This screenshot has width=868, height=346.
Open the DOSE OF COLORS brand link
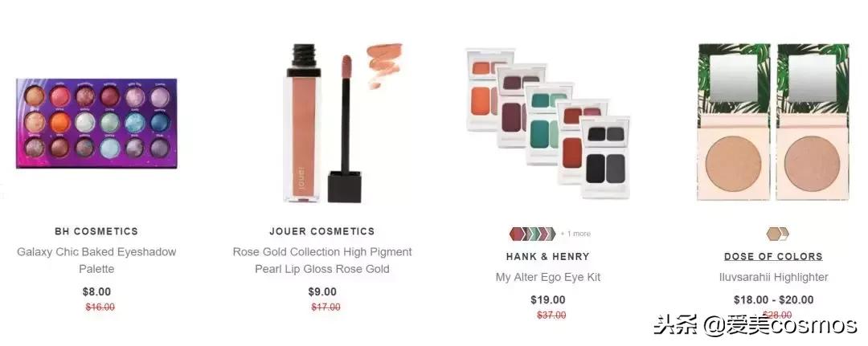click(x=773, y=256)
